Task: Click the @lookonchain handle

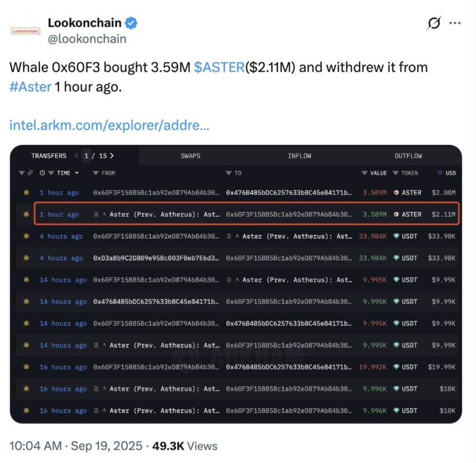Action: tap(87, 39)
